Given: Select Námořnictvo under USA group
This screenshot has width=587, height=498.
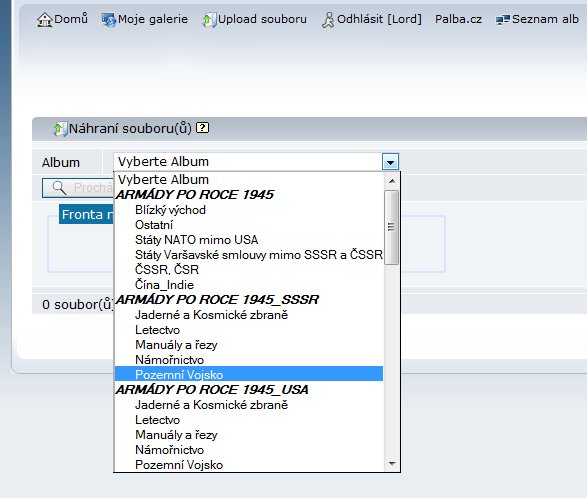Looking at the screenshot, I should 249,450.
